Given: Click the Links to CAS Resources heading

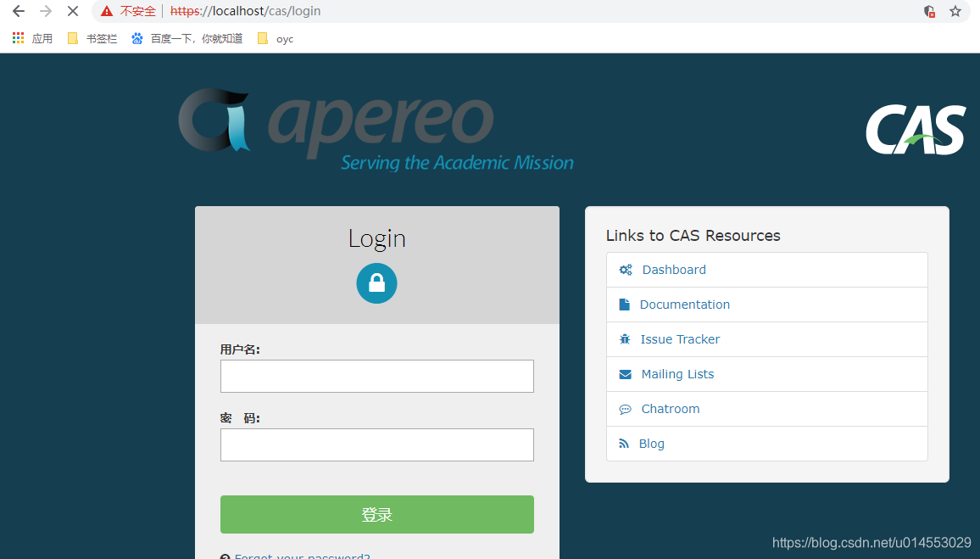Looking at the screenshot, I should tap(693, 236).
